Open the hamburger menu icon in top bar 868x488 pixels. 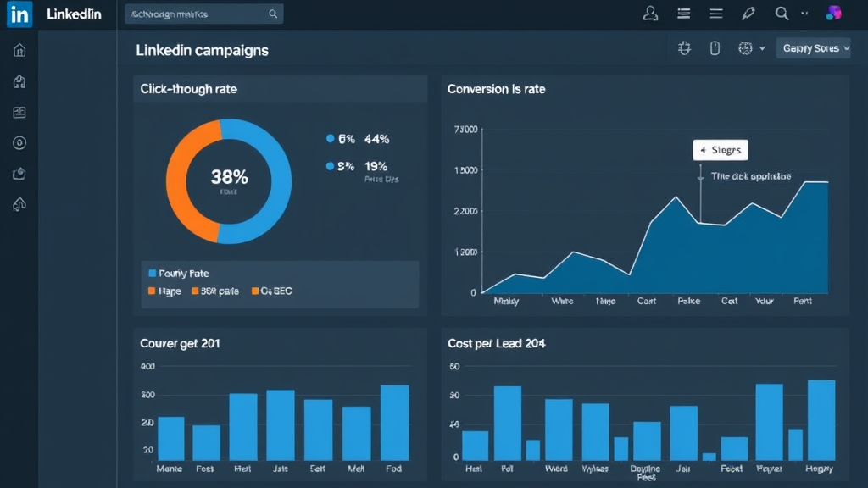[716, 14]
